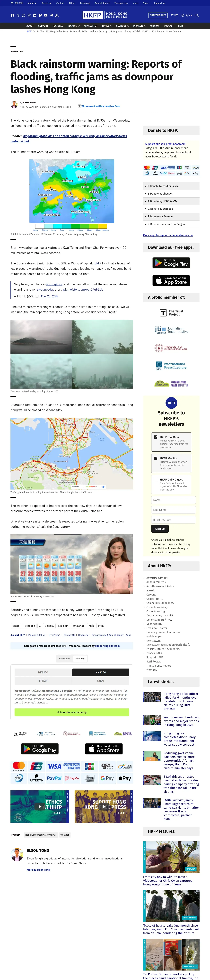Click the HKFP Hong Kong Free Press logo

[x=105, y=15]
